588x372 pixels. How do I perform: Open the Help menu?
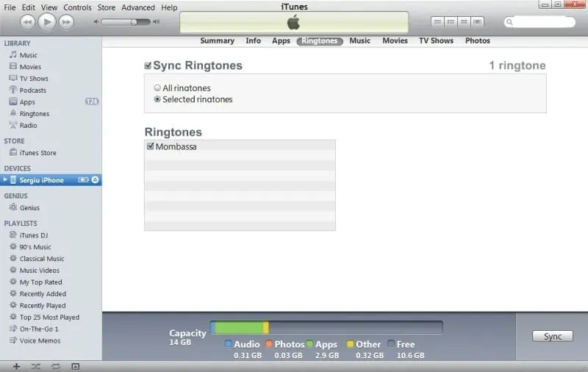point(169,7)
